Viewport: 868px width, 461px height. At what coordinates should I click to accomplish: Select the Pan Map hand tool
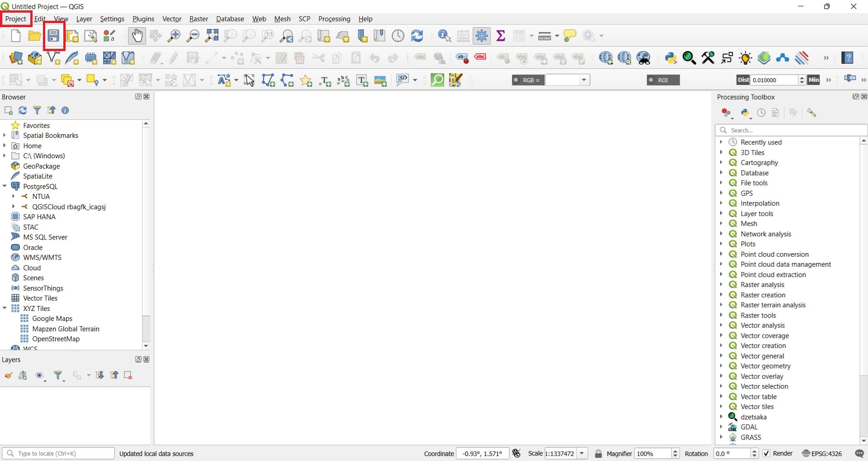click(x=137, y=36)
